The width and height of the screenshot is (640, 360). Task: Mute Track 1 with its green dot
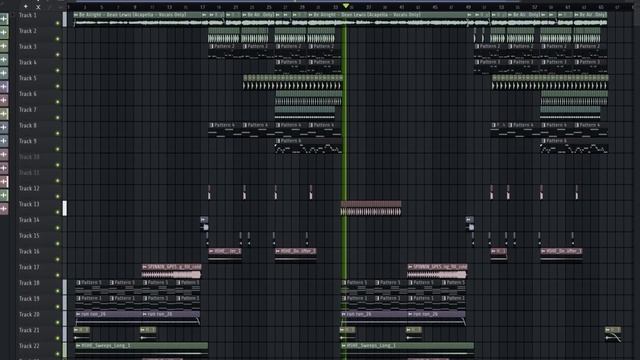pos(58,23)
